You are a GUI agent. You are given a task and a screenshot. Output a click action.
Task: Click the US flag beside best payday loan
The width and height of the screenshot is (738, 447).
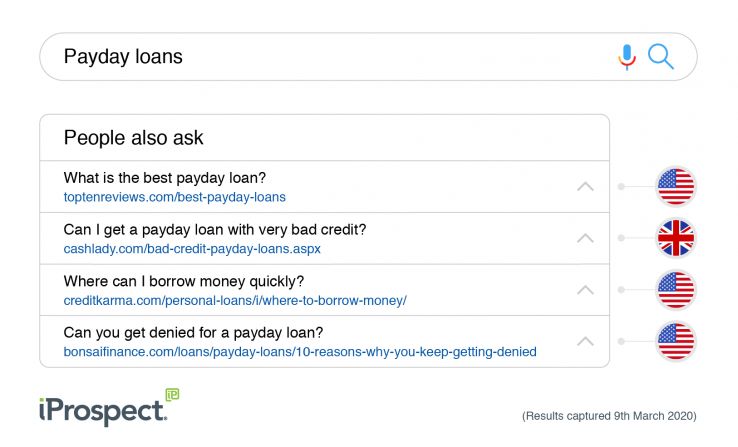(x=675, y=187)
